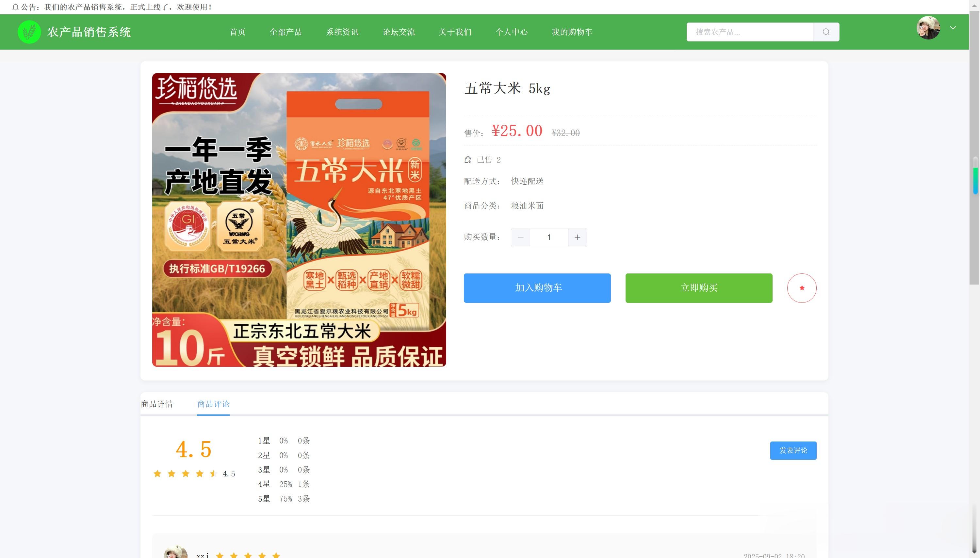The width and height of the screenshot is (980, 558).
Task: Click the 立即购买 button
Action: click(698, 288)
